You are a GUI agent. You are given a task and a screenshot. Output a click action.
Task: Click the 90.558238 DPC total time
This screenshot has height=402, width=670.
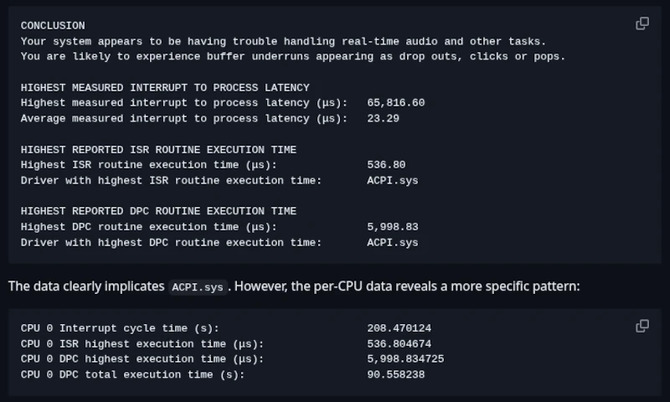(x=396, y=374)
